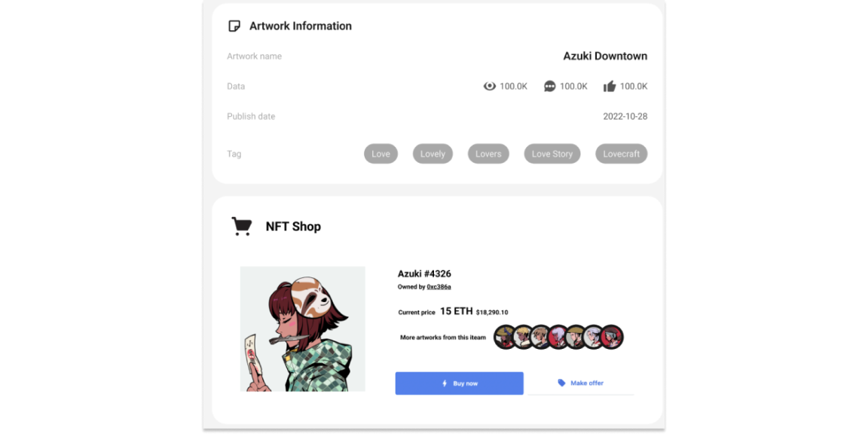Click the comments speech bubble icon
The image size is (868, 434).
click(550, 87)
